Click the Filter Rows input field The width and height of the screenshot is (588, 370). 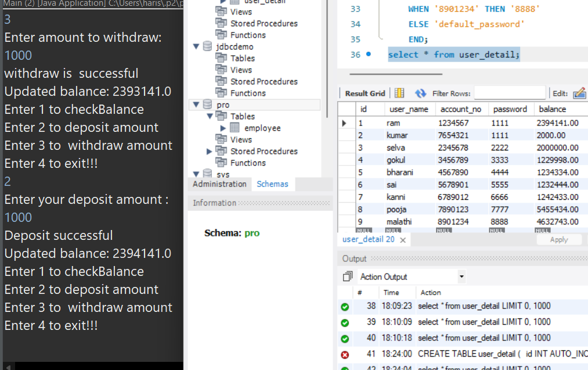(510, 94)
